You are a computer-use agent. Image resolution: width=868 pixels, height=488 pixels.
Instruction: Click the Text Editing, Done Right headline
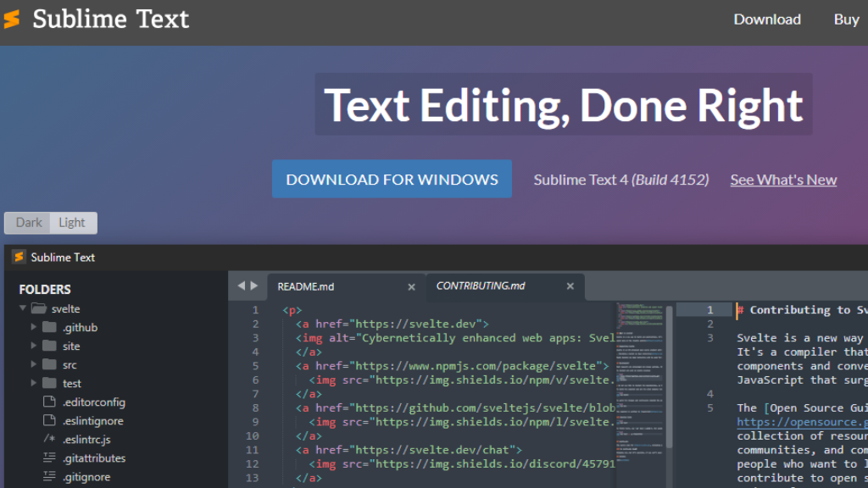click(x=564, y=104)
